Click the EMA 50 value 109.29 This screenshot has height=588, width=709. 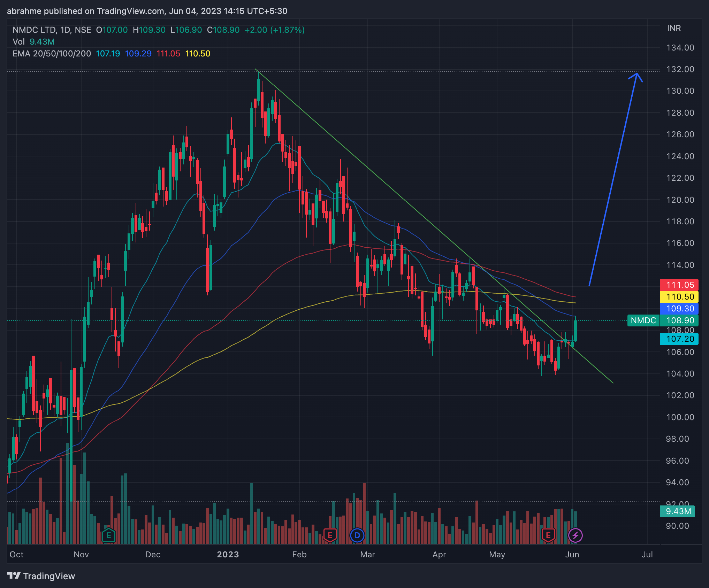[138, 54]
